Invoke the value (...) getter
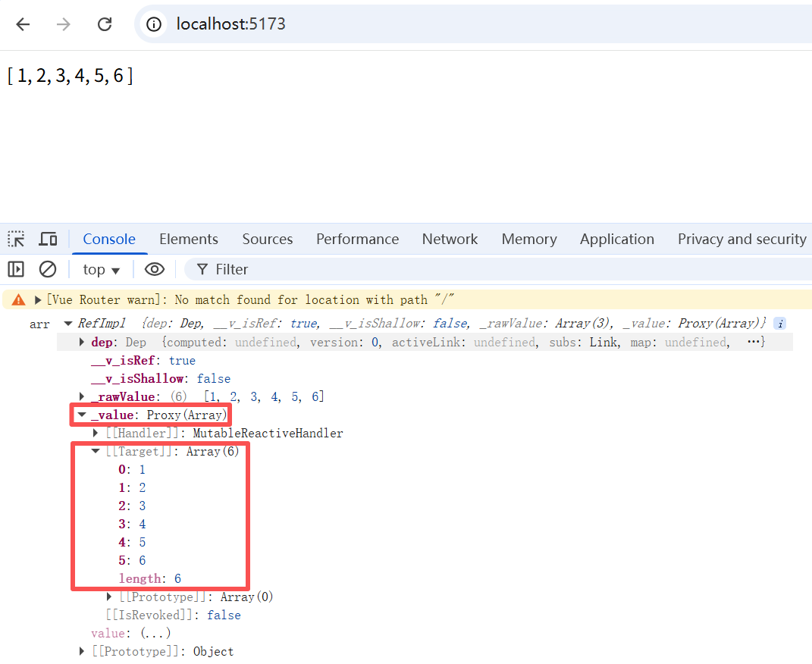The height and width of the screenshot is (664, 812). [155, 633]
